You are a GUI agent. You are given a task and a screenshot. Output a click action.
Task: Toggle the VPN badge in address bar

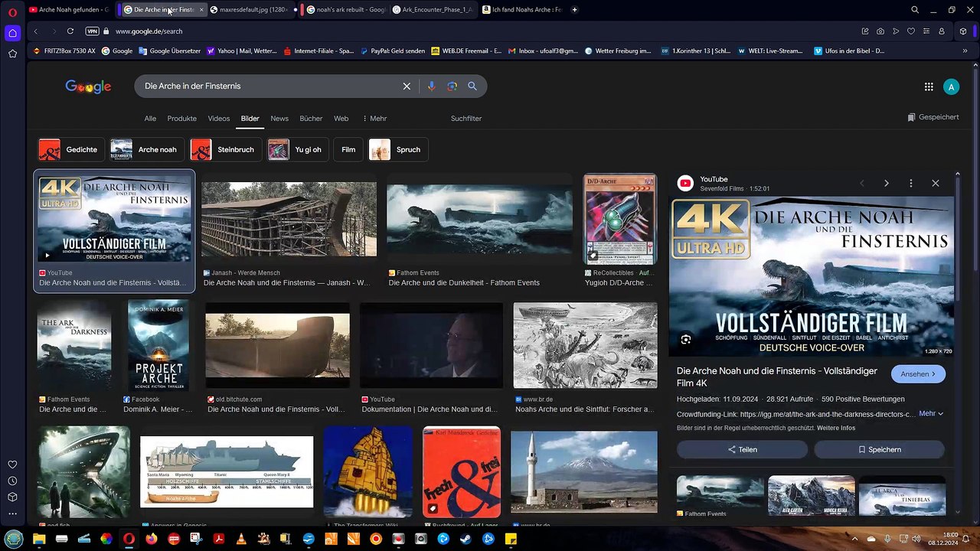click(93, 31)
